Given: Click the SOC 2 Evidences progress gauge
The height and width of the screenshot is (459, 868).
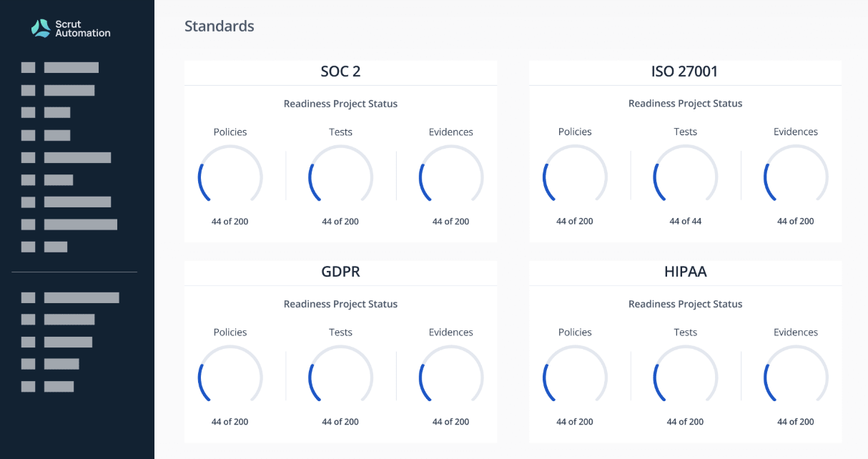Looking at the screenshot, I should coord(451,175).
